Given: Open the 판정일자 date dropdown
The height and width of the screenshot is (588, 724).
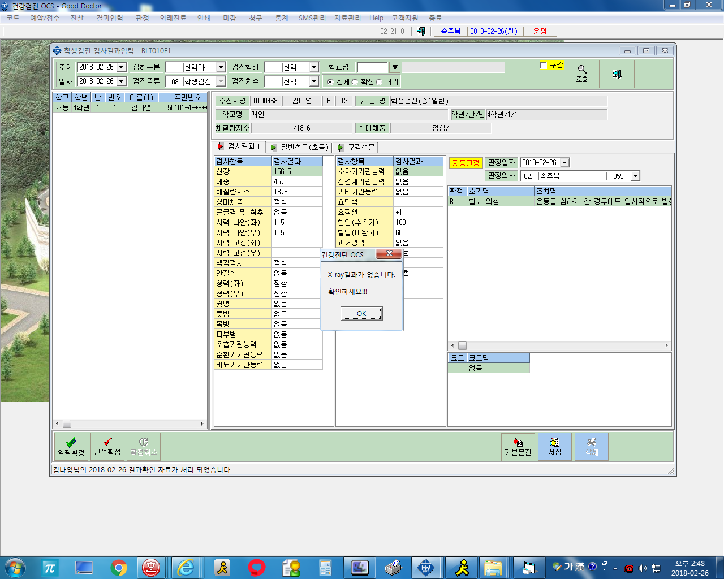Looking at the screenshot, I should point(564,163).
